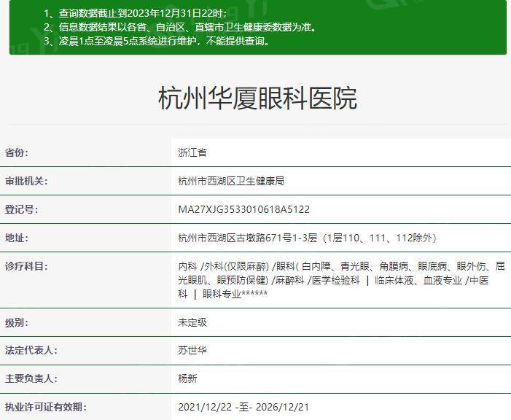Screen dimensions: 511x420
Task: Click the 法定代表人 label
Action: point(31,350)
